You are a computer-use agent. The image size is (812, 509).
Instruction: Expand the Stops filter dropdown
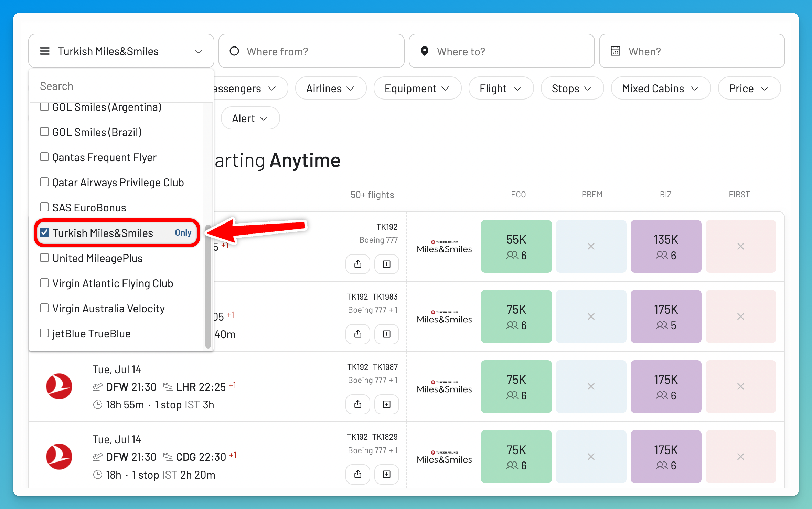[572, 89]
